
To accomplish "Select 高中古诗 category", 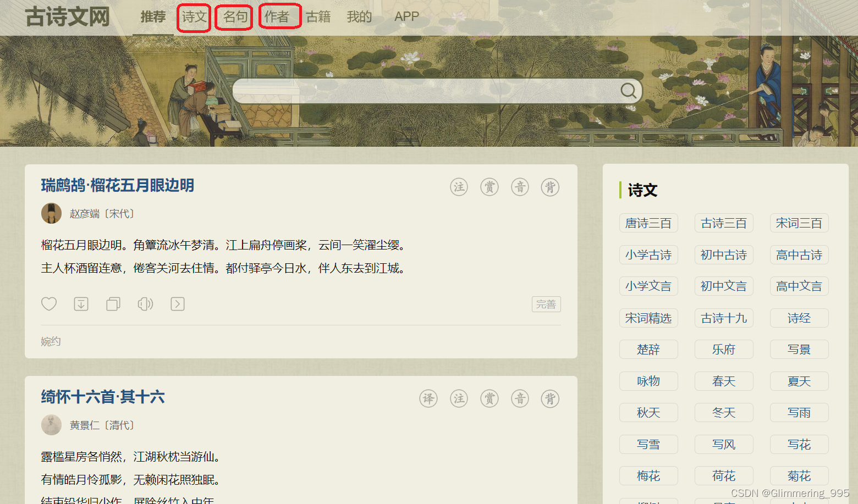I will tap(799, 255).
